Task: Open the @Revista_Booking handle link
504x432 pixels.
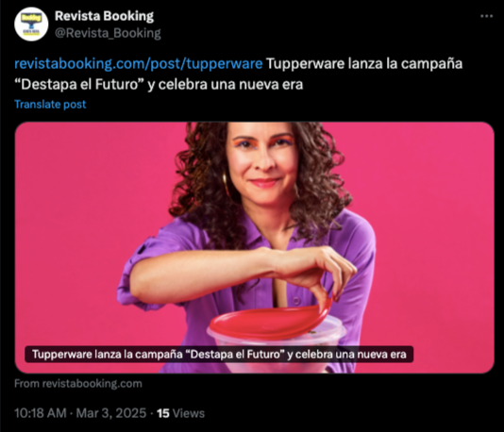Action: [108, 33]
